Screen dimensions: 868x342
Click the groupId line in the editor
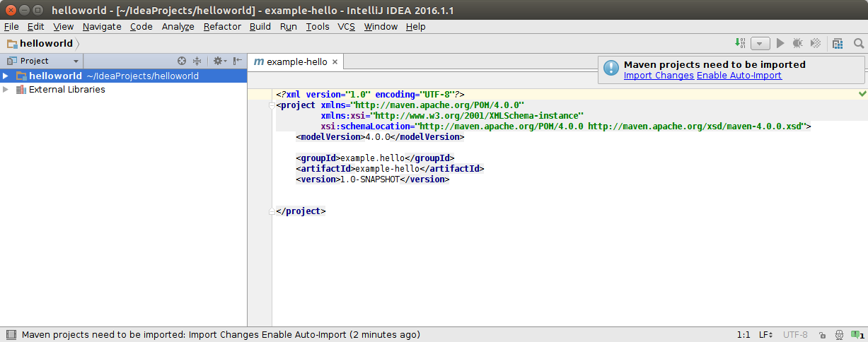click(x=375, y=158)
